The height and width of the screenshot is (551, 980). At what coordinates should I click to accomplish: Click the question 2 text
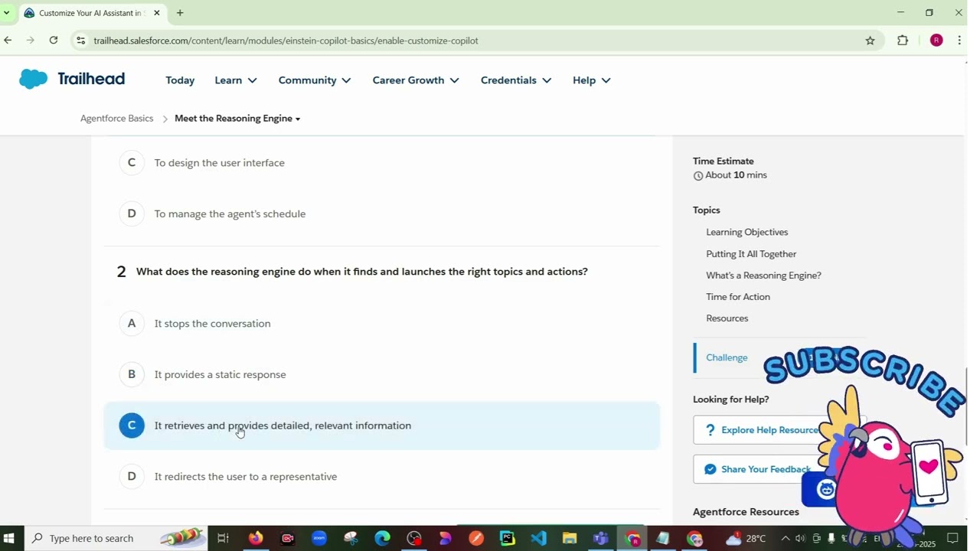(x=362, y=272)
